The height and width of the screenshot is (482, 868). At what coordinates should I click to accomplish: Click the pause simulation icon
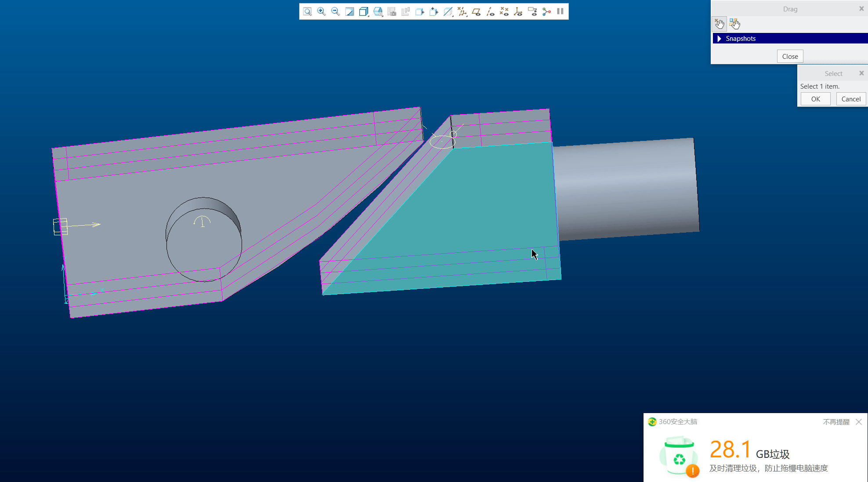click(x=560, y=11)
